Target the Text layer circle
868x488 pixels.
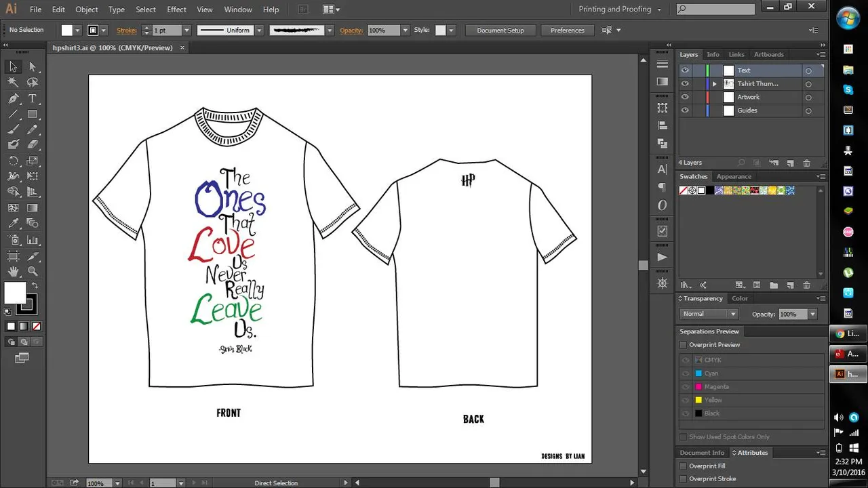tap(808, 70)
